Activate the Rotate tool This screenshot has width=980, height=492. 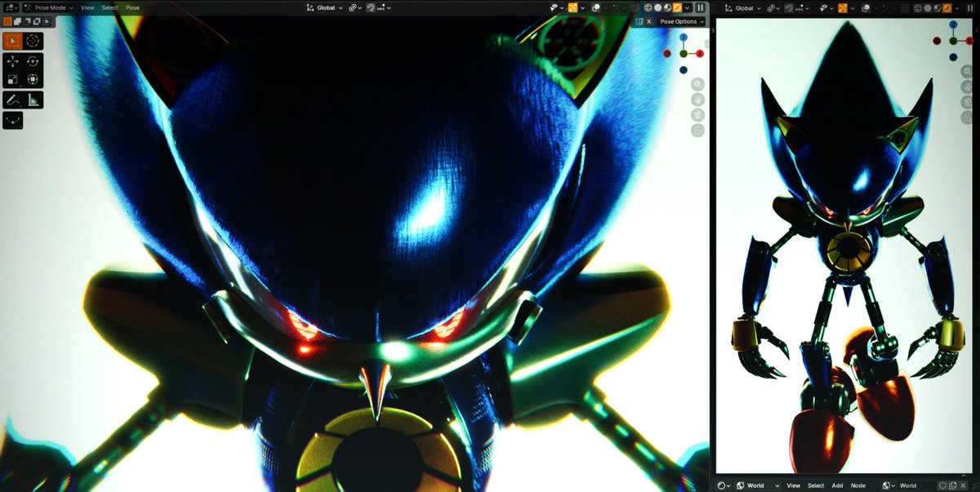[x=33, y=62]
